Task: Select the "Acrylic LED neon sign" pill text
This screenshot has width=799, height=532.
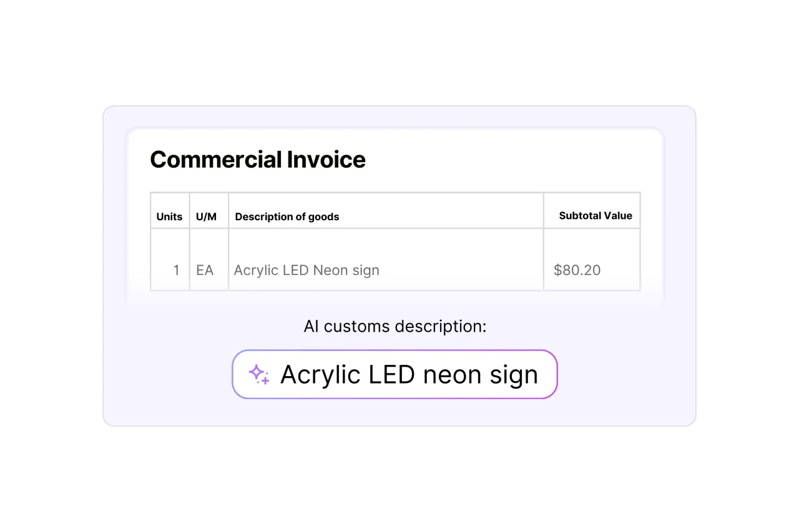Action: point(409,374)
